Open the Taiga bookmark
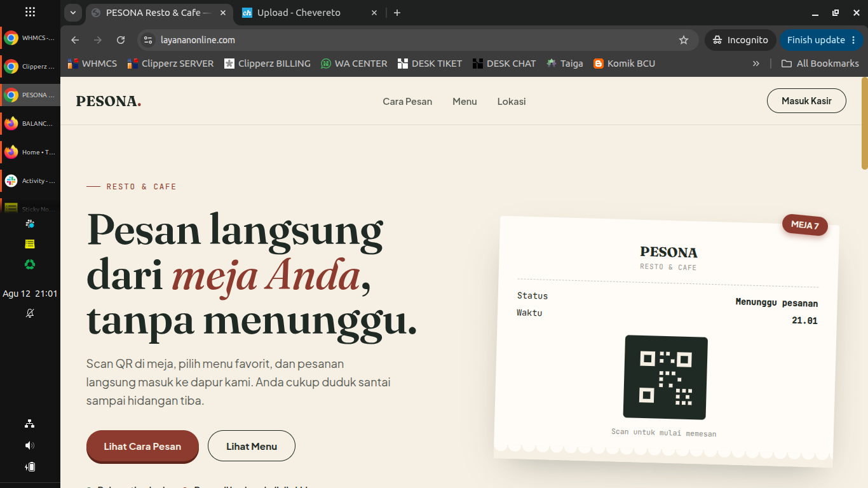Viewport: 868px width, 488px height. point(565,64)
